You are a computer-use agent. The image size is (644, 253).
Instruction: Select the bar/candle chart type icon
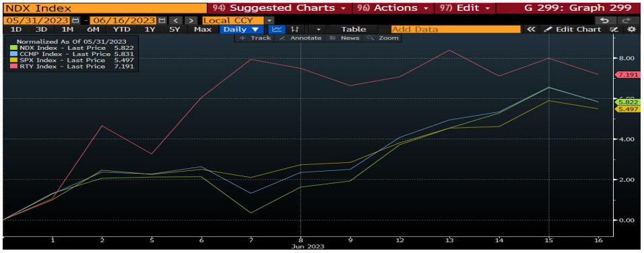tap(294, 30)
